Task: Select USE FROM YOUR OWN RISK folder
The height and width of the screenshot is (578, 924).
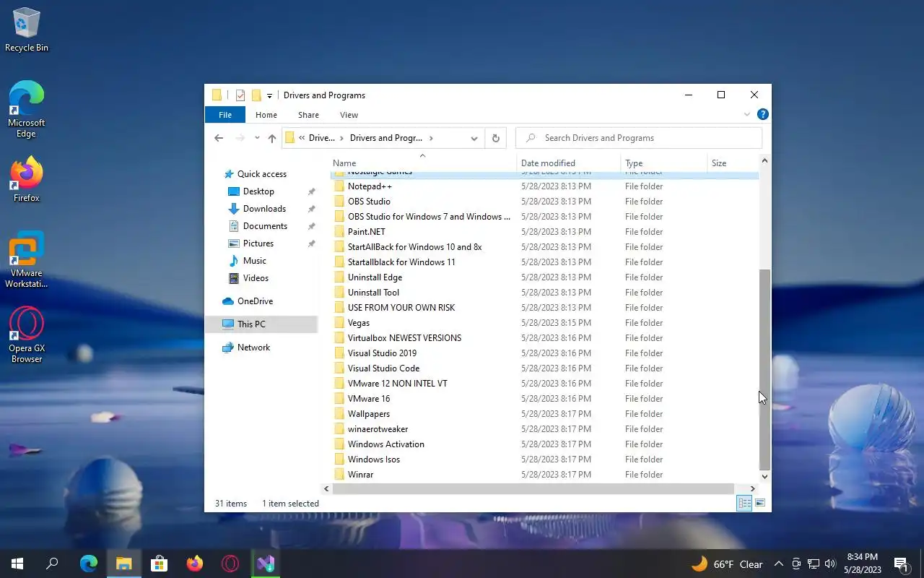Action: (x=401, y=308)
